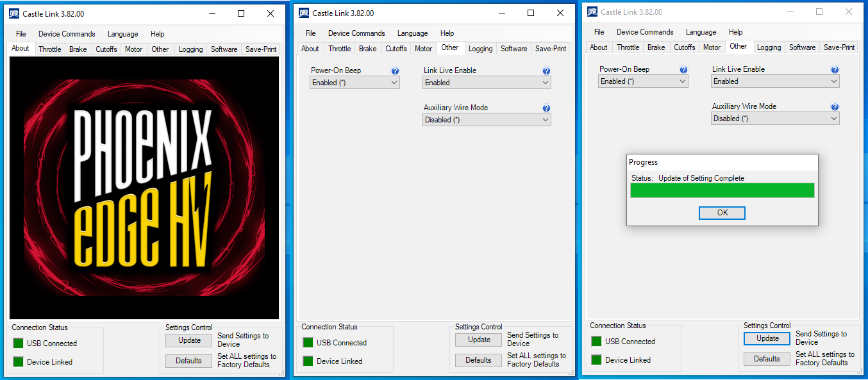
Task: Click Device Linked green indicator in middle window
Action: [308, 361]
